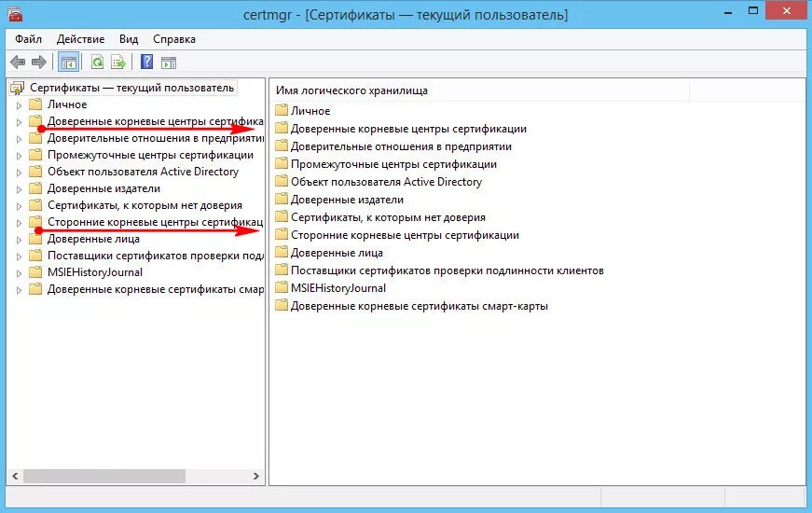
Task: Click the Export list toolbar icon
Action: click(118, 62)
